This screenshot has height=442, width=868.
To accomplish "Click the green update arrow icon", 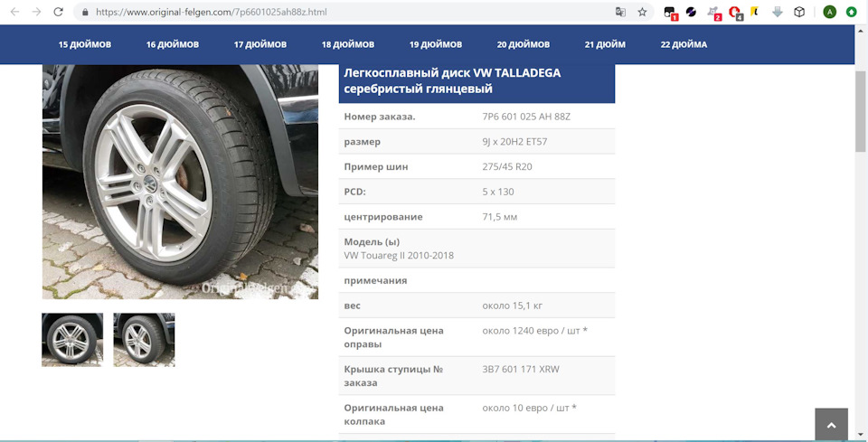I will coord(852,12).
